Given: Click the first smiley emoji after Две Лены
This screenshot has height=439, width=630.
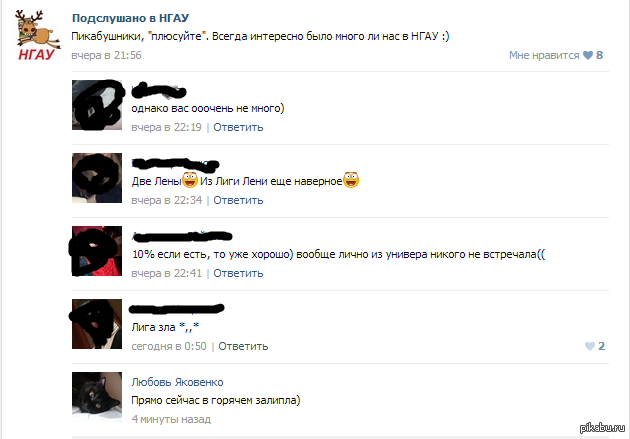Looking at the screenshot, I should pos(190,180).
